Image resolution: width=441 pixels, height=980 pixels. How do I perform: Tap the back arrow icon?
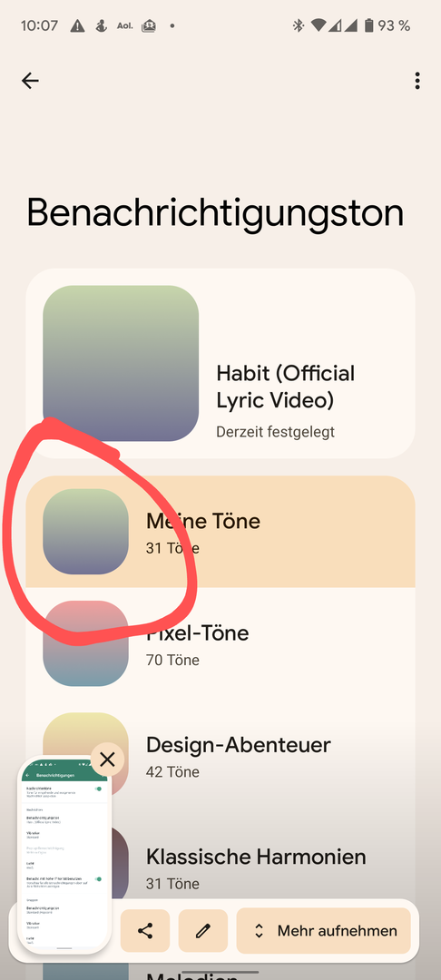tap(30, 81)
